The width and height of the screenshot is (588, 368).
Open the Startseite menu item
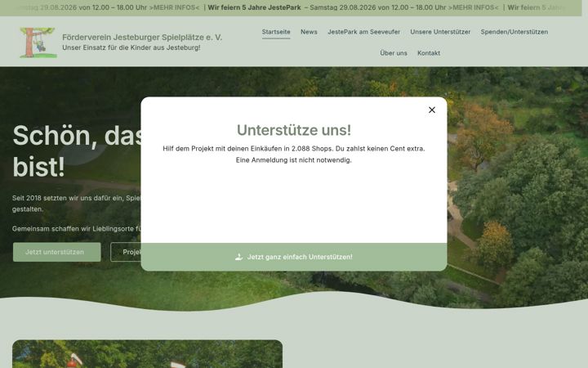[276, 32]
